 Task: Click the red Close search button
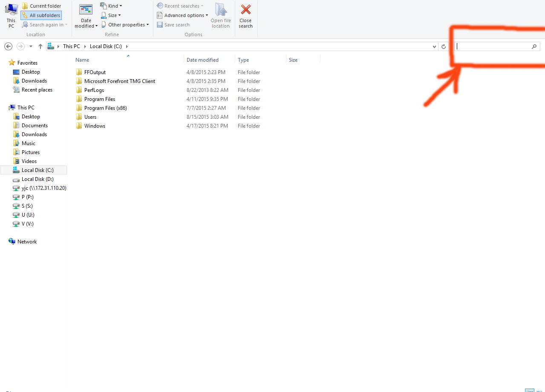[x=245, y=16]
